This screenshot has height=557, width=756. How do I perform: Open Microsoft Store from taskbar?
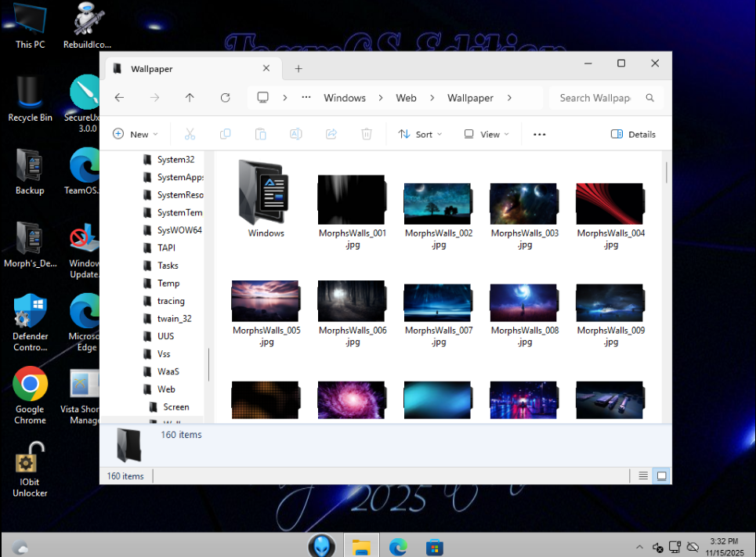(435, 547)
